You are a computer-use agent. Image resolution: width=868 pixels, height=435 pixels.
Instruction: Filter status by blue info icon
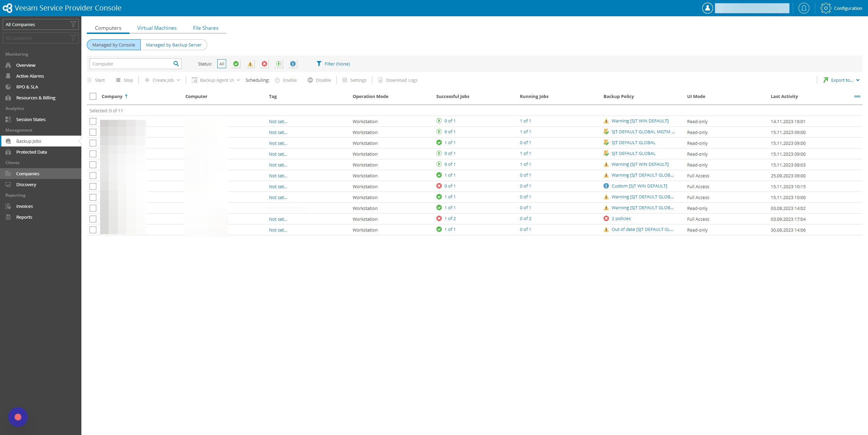pyautogui.click(x=293, y=64)
